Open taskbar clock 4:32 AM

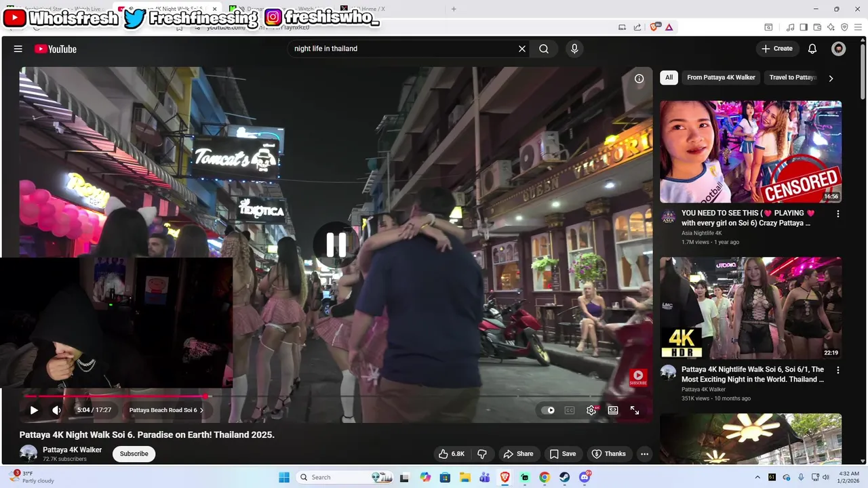click(849, 477)
